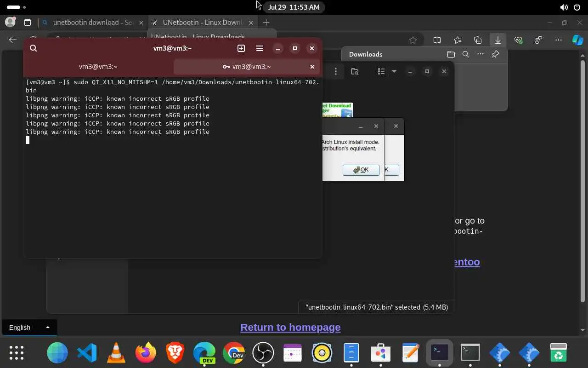Image resolution: width=588 pixels, height=368 pixels.
Task: Open OBS Studio from dock
Action: coord(263,353)
